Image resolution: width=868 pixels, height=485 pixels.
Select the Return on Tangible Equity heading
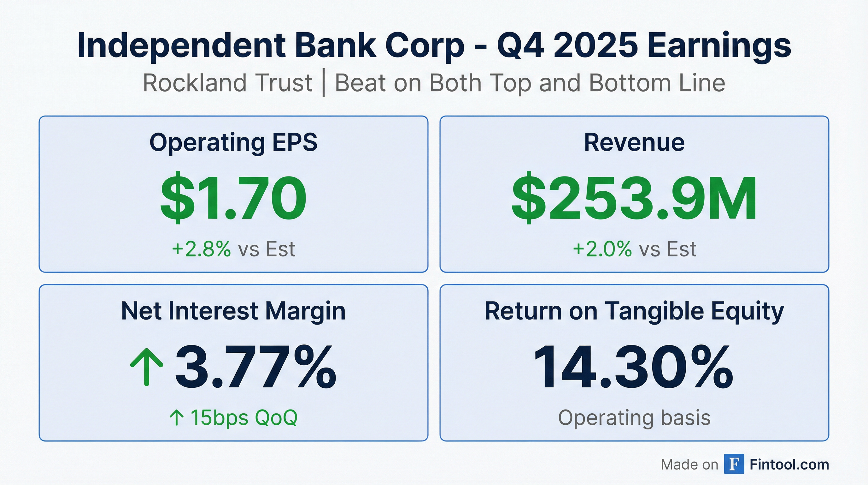[x=634, y=311]
